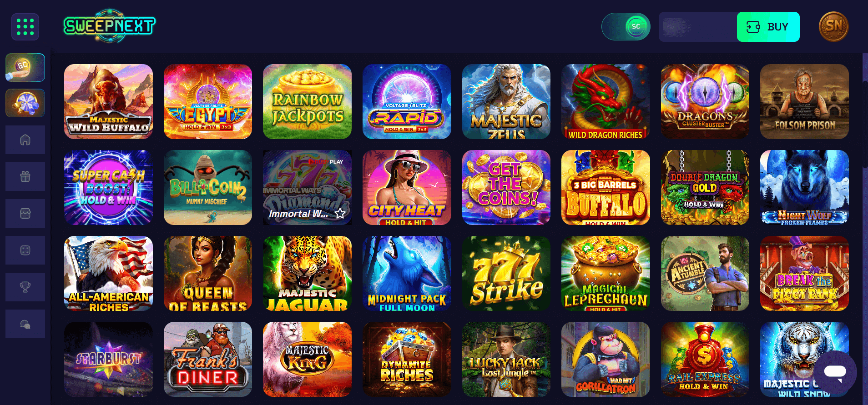The image size is (868, 405).
Task: Click the trophy sidebar icon
Action: [x=25, y=287]
